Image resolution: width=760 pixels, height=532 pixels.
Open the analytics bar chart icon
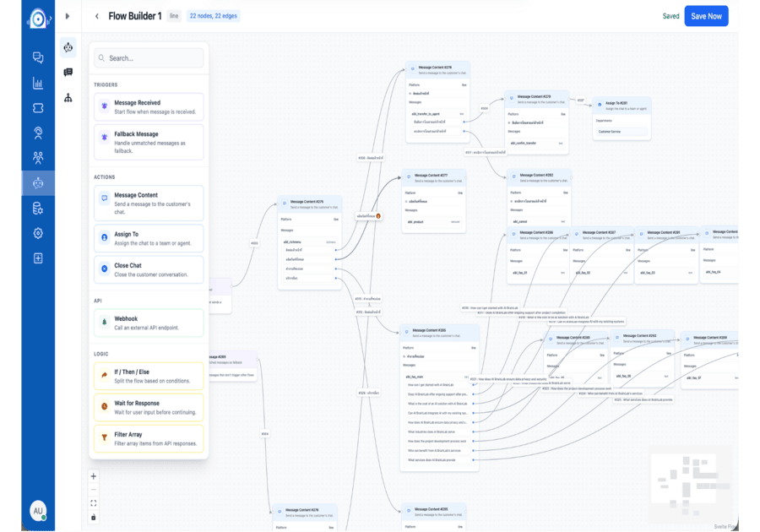[x=38, y=83]
